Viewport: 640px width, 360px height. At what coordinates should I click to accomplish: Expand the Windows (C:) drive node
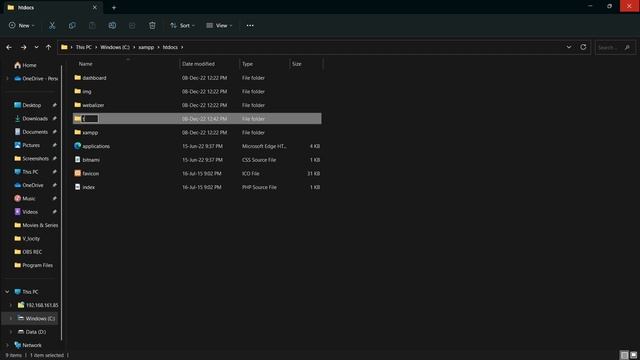pyautogui.click(x=11, y=318)
